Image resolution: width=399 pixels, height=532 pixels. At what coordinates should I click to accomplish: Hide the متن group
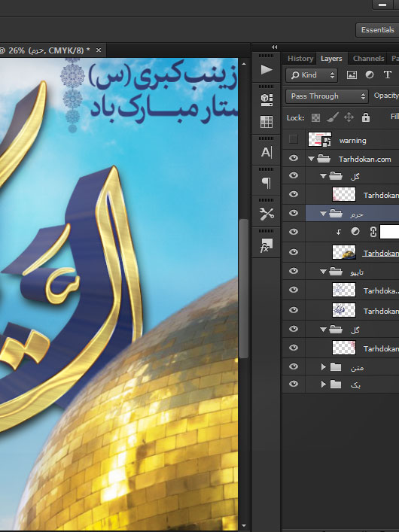pos(294,366)
